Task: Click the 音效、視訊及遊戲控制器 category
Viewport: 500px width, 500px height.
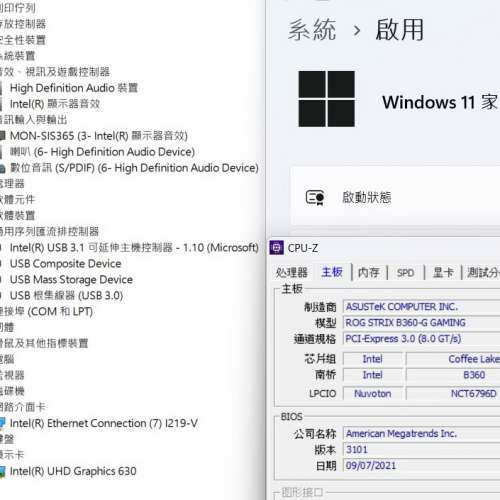Action: (55, 72)
